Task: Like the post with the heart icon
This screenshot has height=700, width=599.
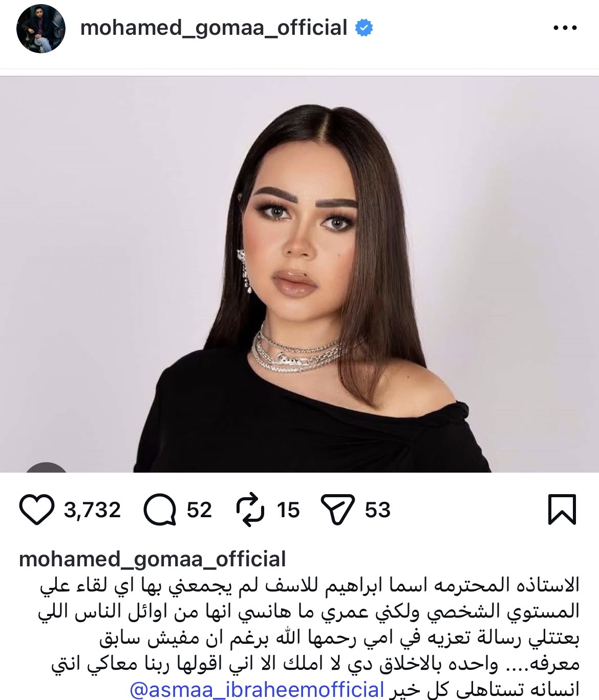Action: tap(36, 510)
